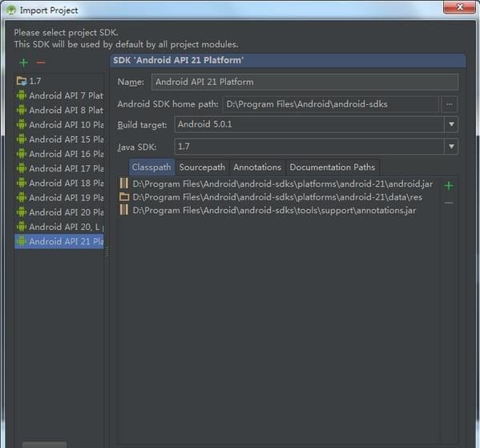480x448 pixels.
Task: Click the Android SDK home path field
Action: click(331, 104)
